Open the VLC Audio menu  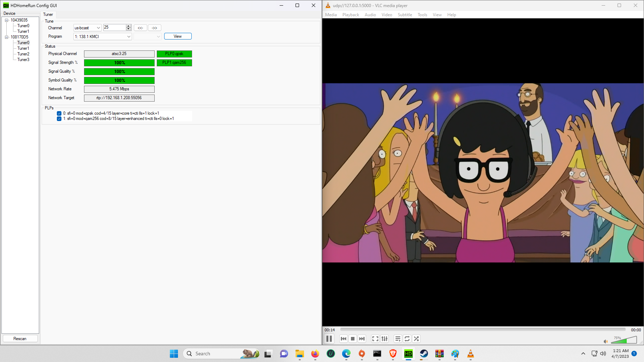click(x=370, y=15)
